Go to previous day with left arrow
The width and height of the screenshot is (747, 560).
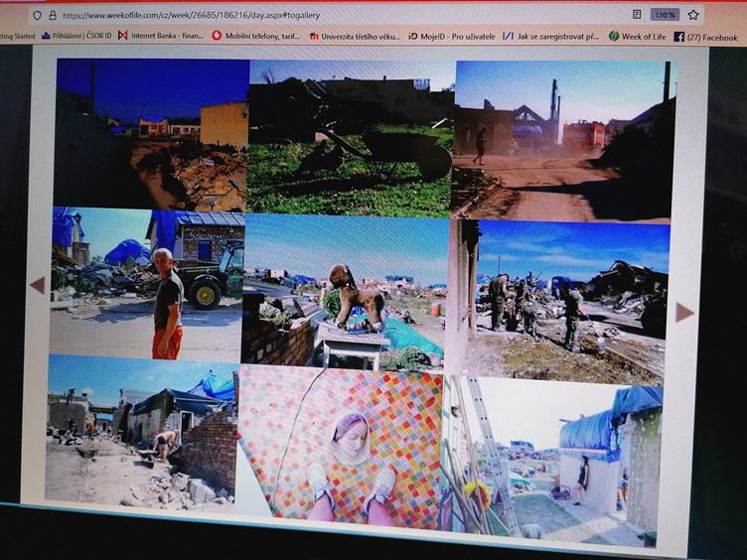[x=38, y=286]
